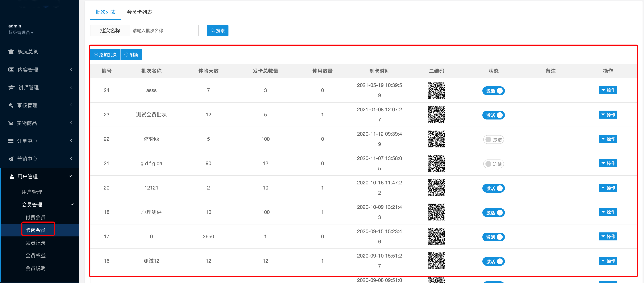The width and height of the screenshot is (644, 283).
Task: Toggle 激活 switch for batch 24 asss
Action: (493, 91)
